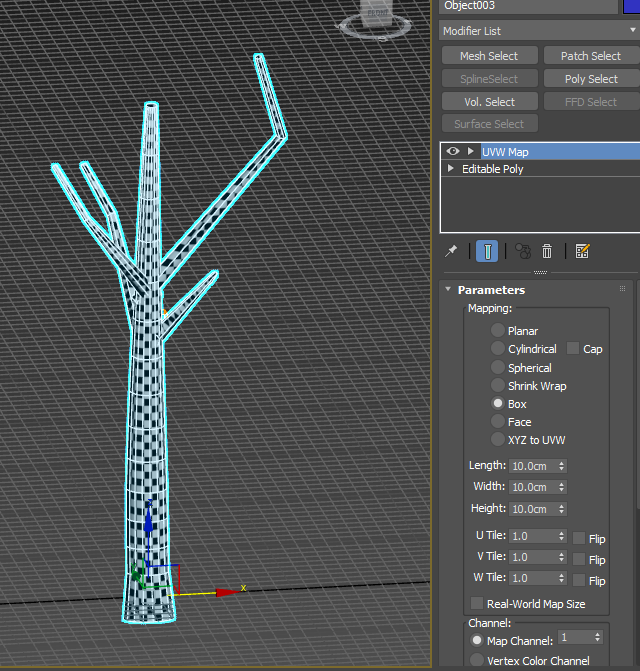Image resolution: width=640 pixels, height=671 pixels.
Task: Click Poly Select button
Action: pos(591,79)
